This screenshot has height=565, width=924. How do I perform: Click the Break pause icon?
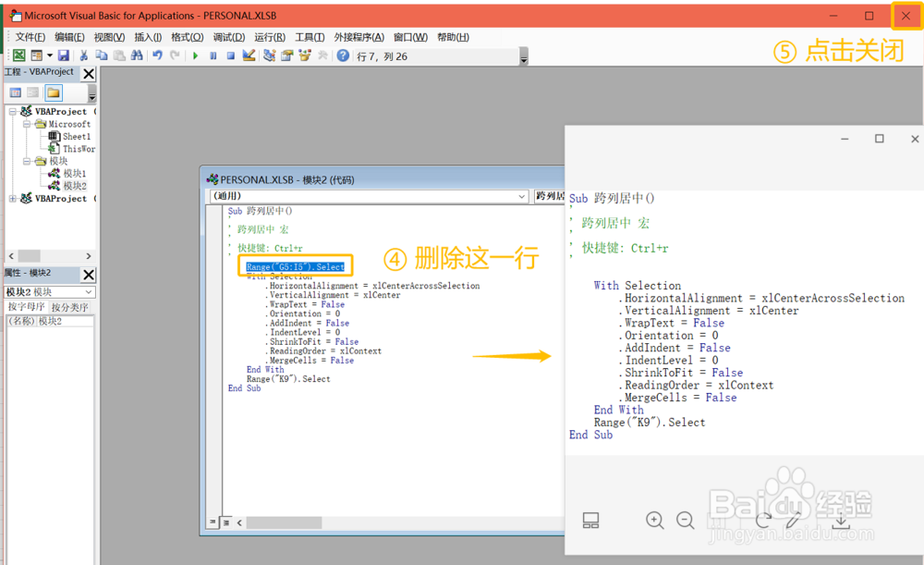coord(213,55)
